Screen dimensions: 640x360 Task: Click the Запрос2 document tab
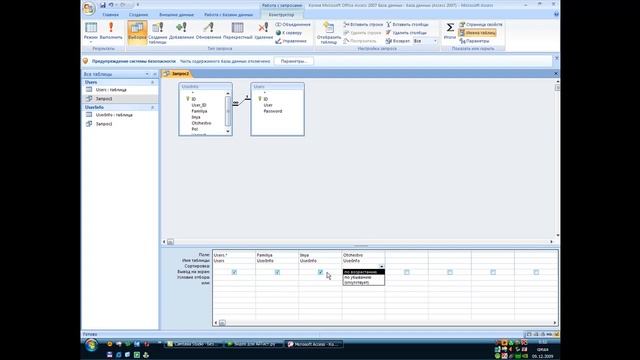coord(177,74)
